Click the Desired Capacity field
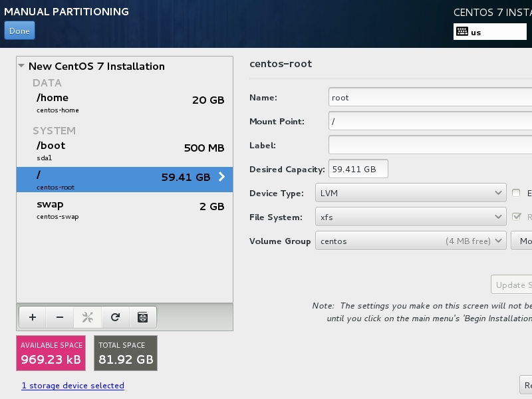 coord(358,169)
